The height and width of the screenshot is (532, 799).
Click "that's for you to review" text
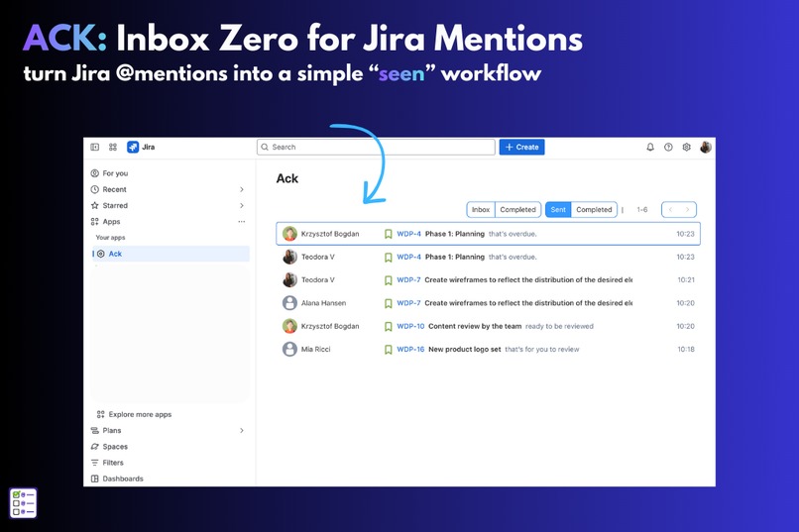(542, 350)
